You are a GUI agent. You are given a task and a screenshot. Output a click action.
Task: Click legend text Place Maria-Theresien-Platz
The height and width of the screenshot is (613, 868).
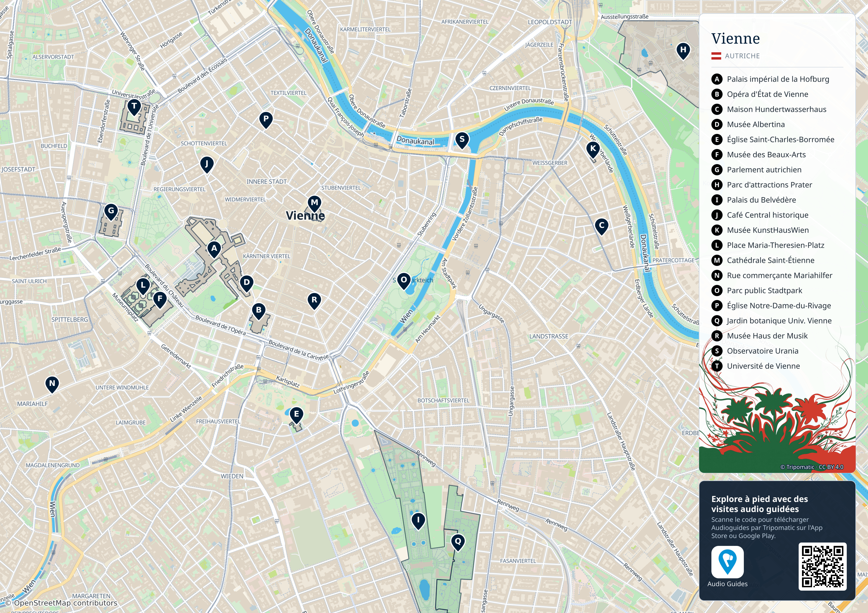(775, 246)
